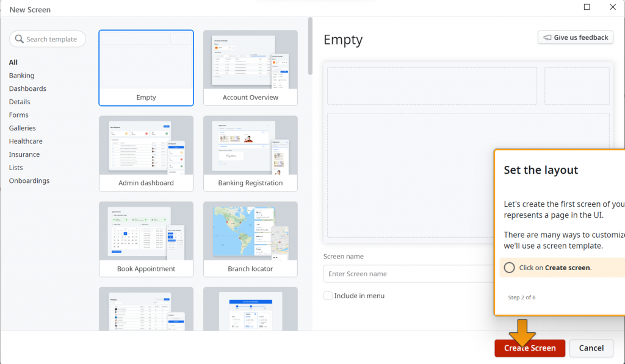Click the Step 2 of 6 text
The width and height of the screenshot is (625, 364).
[521, 298]
